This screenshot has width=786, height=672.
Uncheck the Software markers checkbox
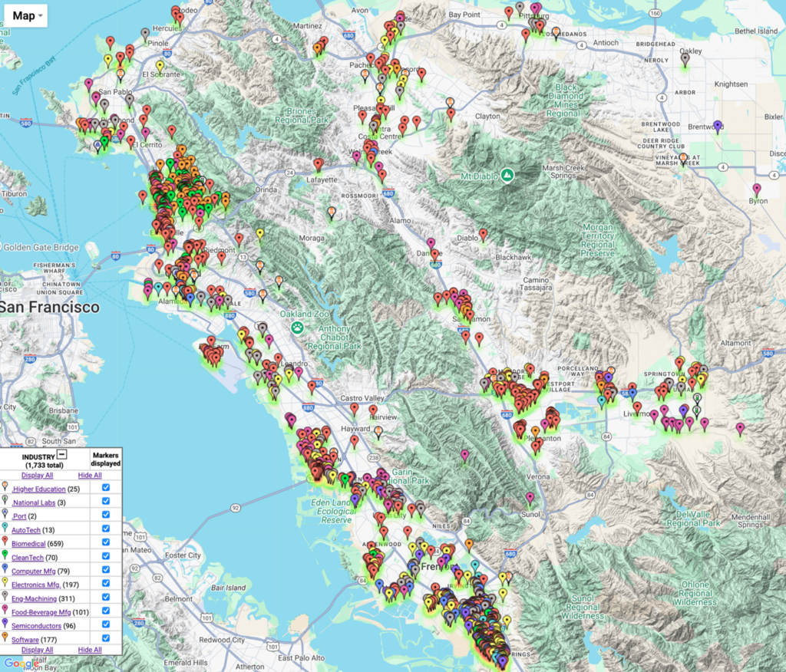(106, 638)
